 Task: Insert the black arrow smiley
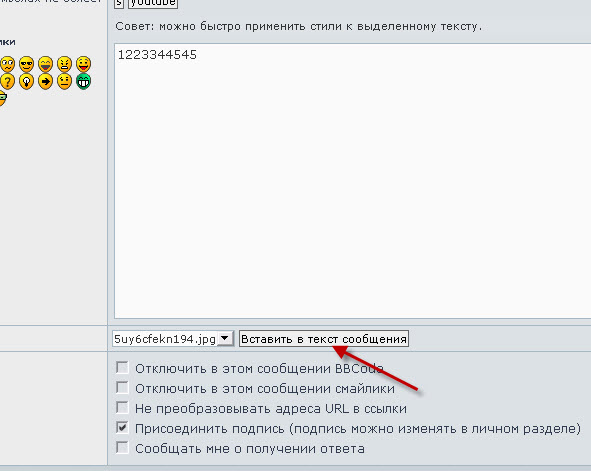pos(46,81)
